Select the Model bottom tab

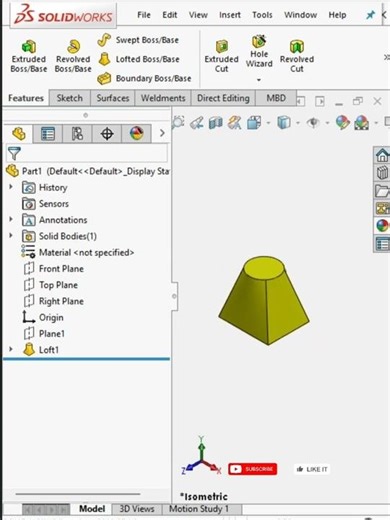pyautogui.click(x=92, y=509)
